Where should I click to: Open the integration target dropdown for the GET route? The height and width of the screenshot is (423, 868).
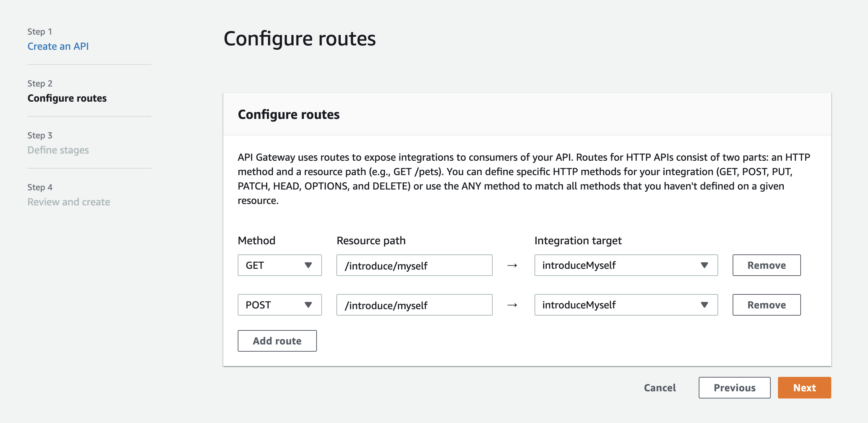tap(626, 265)
